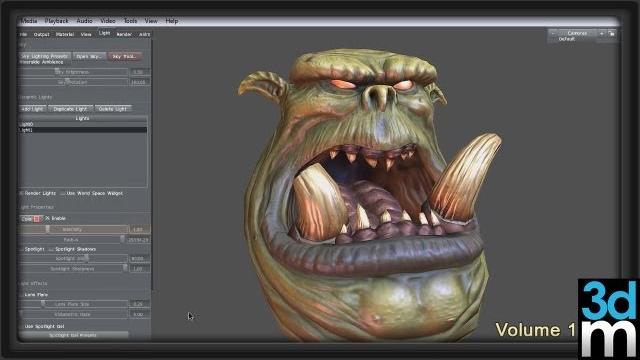Open the Cameras dropdown in the viewport
Screen dimensions: 640x360
pos(577,33)
